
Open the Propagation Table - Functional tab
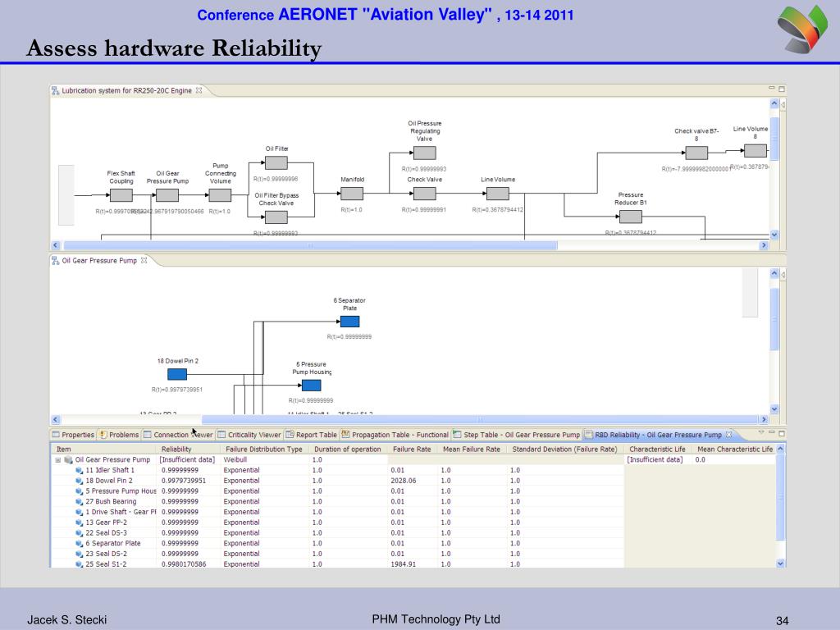(395, 435)
